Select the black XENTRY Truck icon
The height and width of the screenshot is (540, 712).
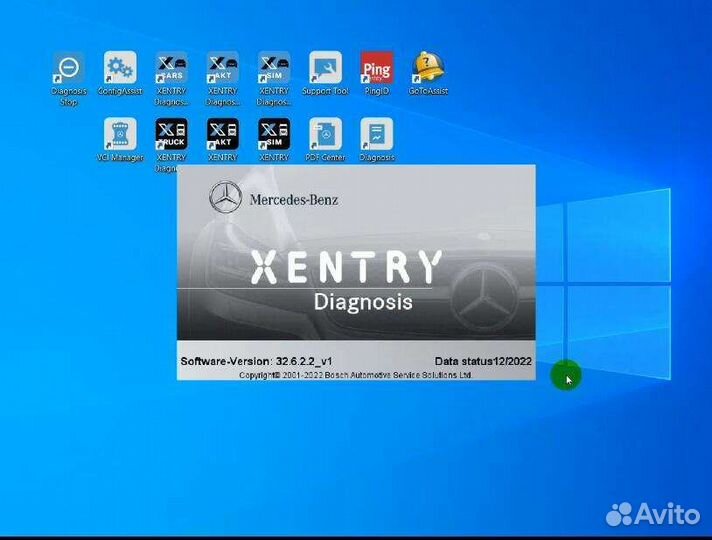[x=171, y=135]
